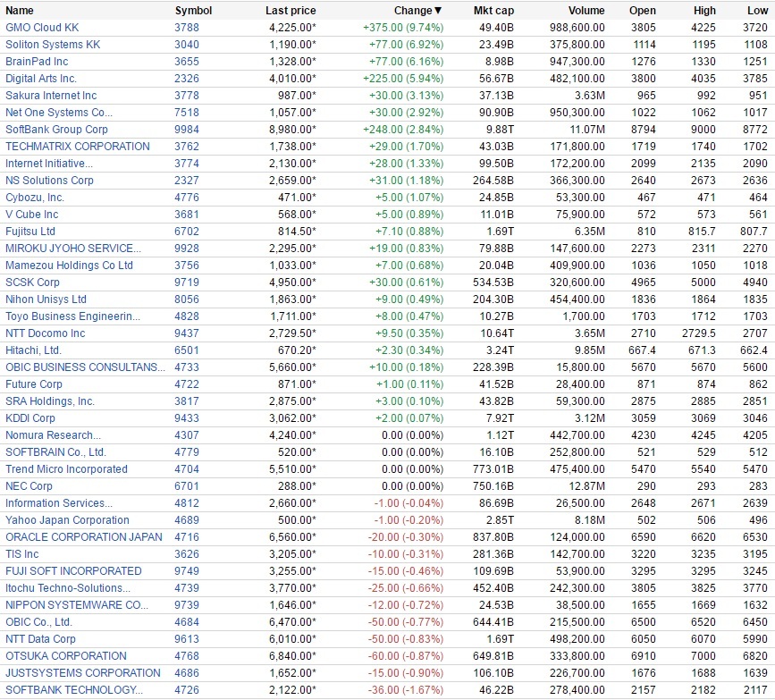
Task: Click ticker symbol 6501
Action: pos(187,350)
